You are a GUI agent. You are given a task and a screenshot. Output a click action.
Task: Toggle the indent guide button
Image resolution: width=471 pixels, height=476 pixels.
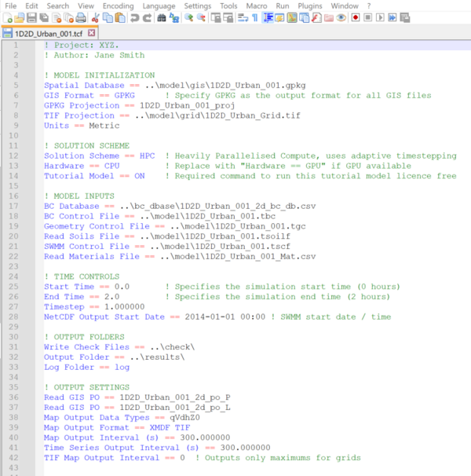click(268, 17)
